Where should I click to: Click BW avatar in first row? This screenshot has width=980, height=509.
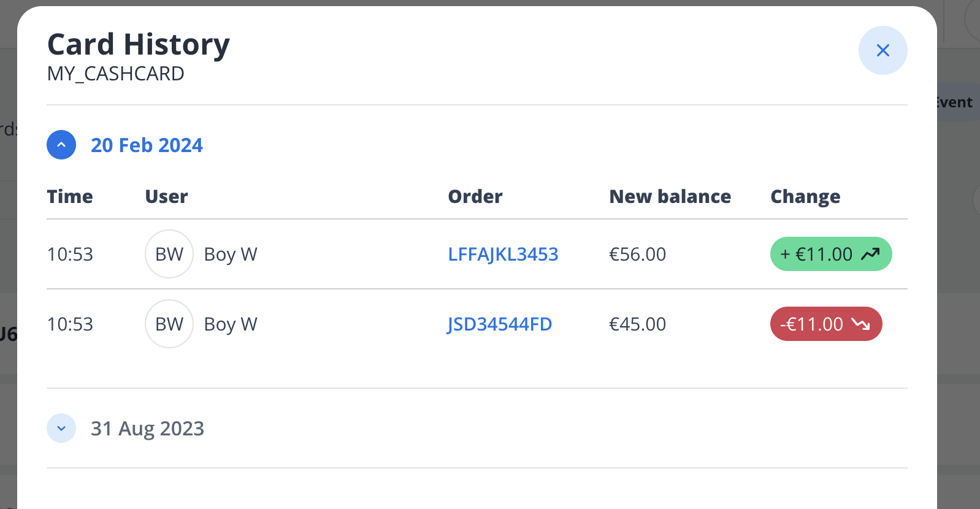[169, 254]
